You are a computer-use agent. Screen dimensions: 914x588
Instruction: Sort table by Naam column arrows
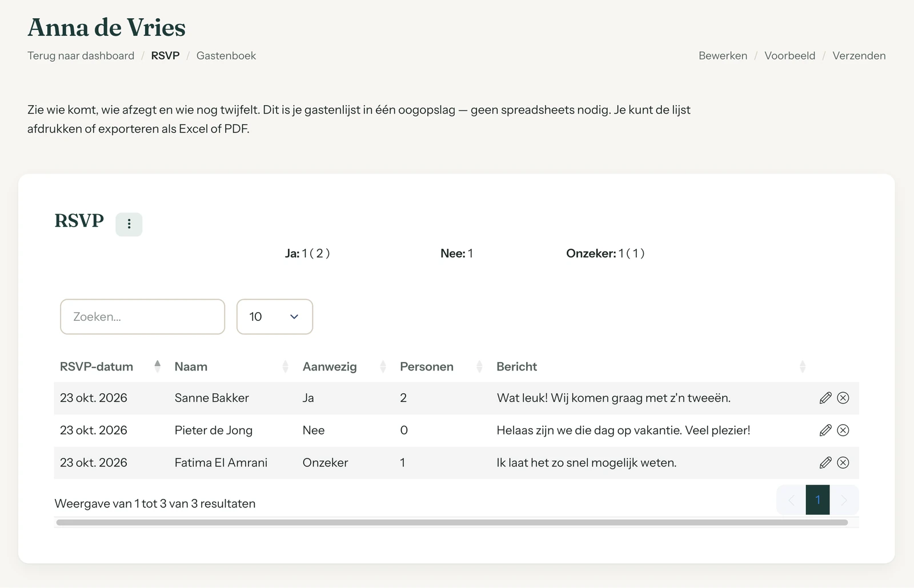pos(285,367)
